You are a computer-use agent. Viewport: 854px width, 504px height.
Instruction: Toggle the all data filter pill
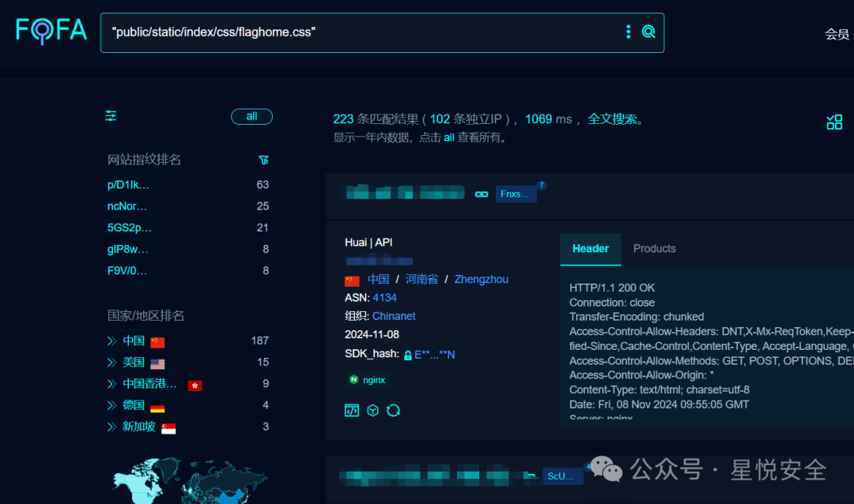(x=251, y=116)
